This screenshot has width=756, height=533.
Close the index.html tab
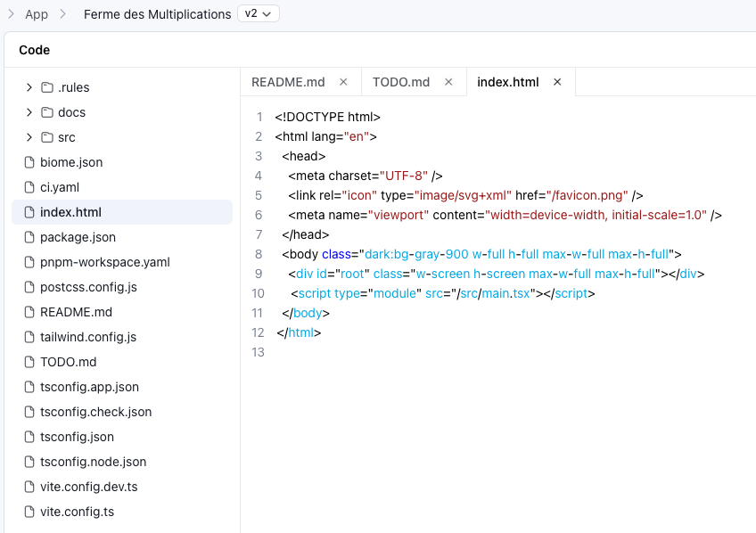557,82
